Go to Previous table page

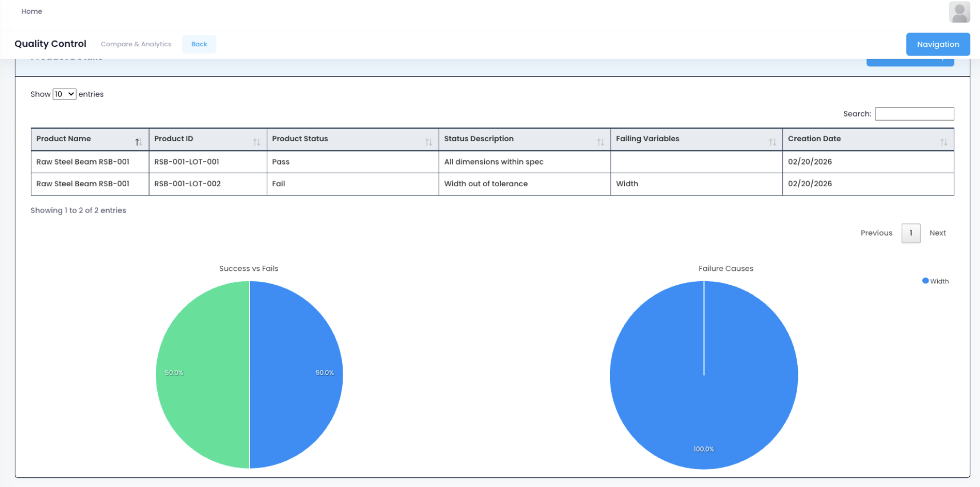point(876,233)
